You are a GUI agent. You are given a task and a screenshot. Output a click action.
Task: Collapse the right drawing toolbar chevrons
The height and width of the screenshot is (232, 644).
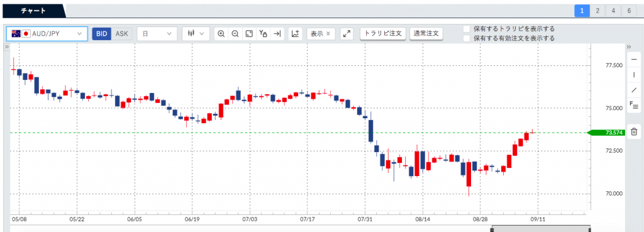pos(628,47)
